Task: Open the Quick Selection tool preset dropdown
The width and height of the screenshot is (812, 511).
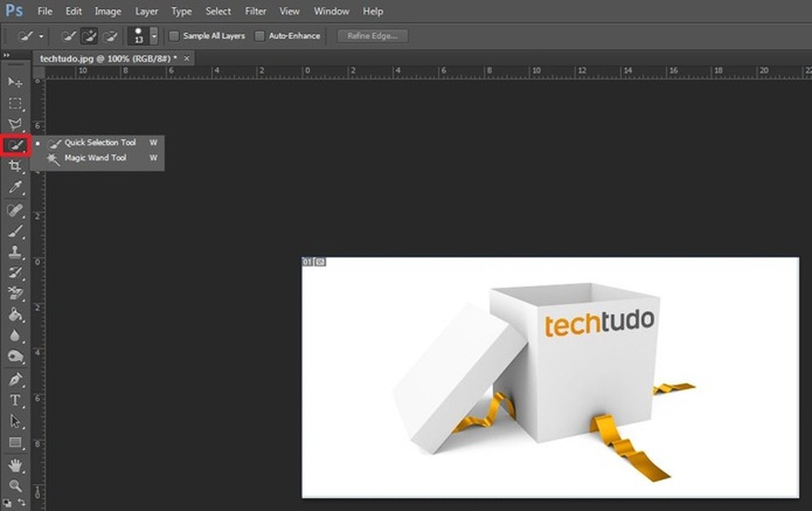Action: [x=40, y=35]
